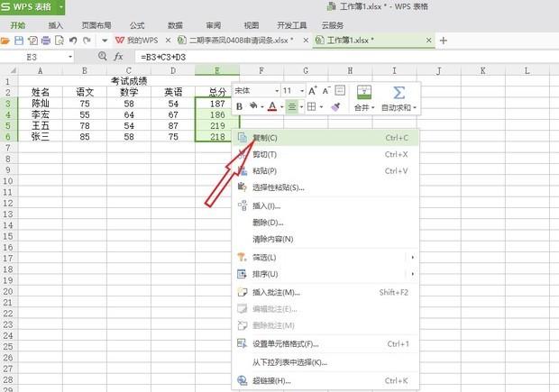Choose 插入(I)... from context menu

point(325,206)
